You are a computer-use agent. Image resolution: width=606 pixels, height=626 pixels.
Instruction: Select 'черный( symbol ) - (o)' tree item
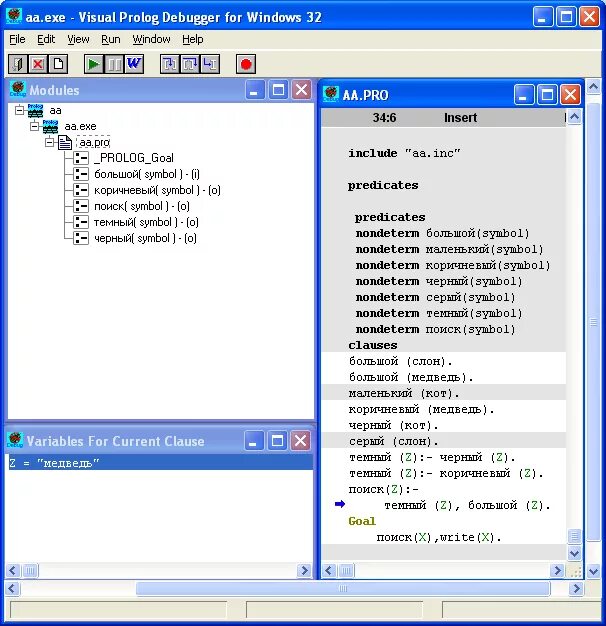pos(145,238)
